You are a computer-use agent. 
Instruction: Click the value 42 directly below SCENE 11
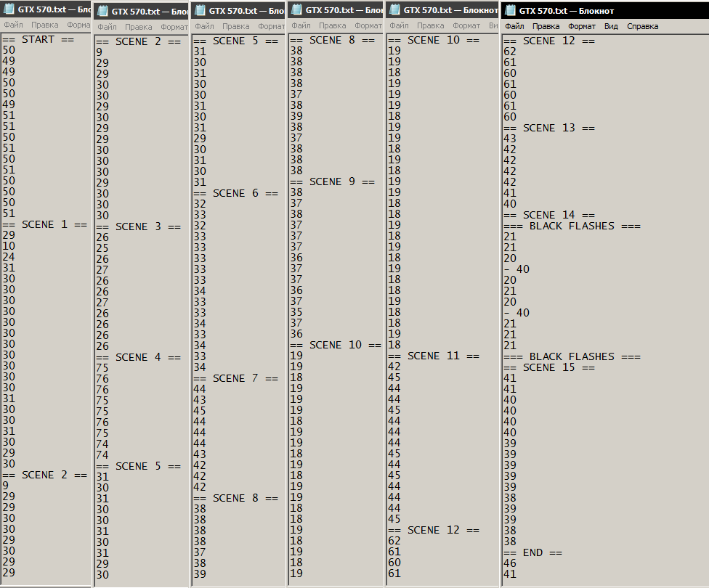[x=394, y=367]
